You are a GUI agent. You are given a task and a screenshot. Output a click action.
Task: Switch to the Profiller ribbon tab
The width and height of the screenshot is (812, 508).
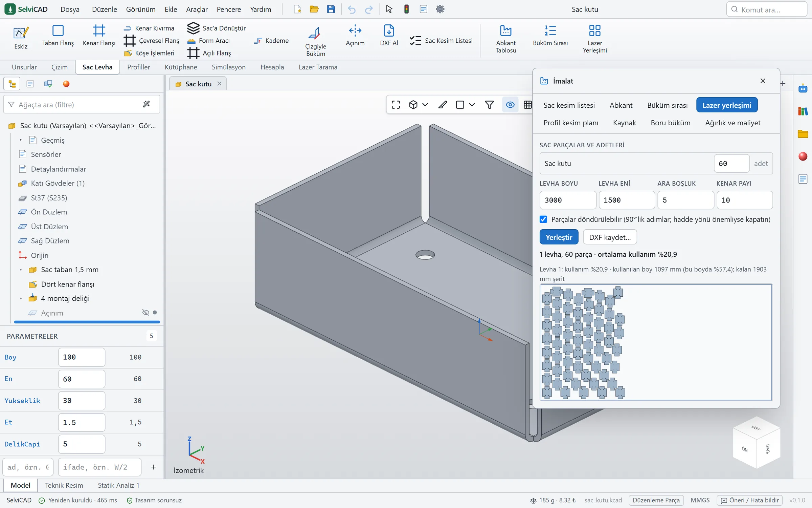coord(138,67)
